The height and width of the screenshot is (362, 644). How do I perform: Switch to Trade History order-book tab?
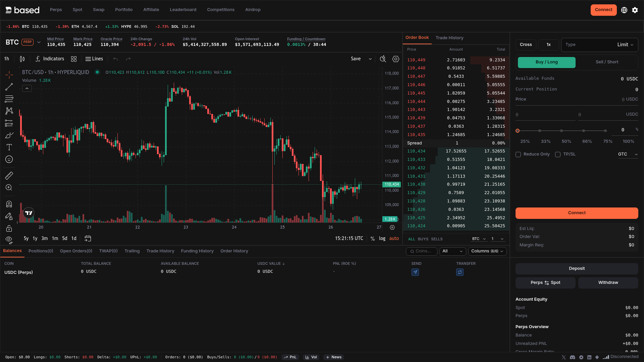pos(449,38)
